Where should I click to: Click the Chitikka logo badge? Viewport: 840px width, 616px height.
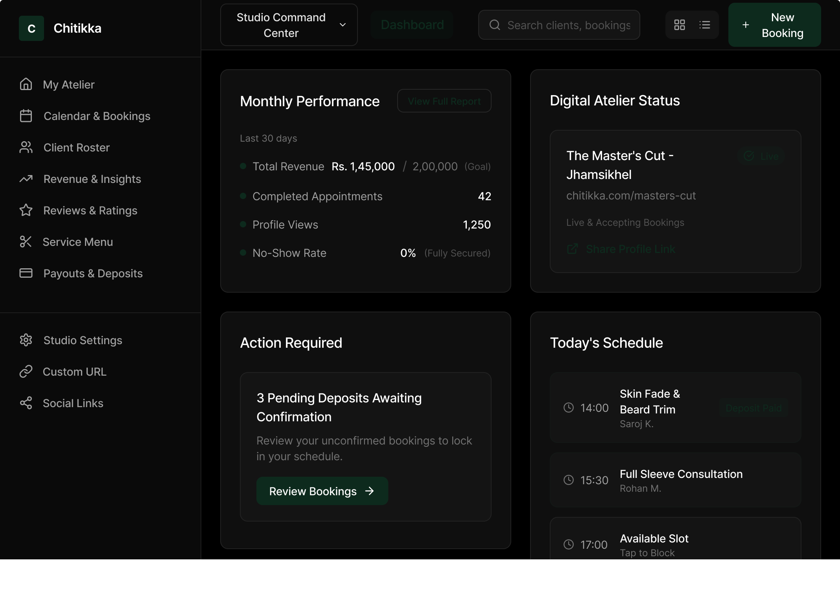pos(31,28)
